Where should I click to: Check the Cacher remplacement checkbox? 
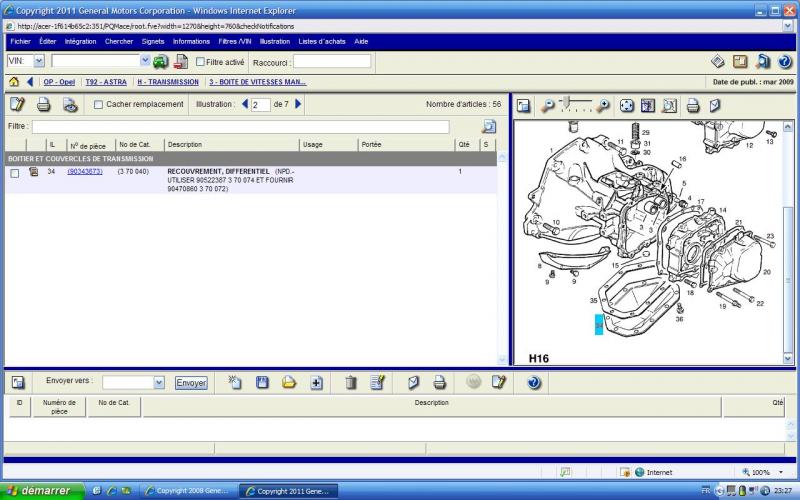pyautogui.click(x=98, y=105)
